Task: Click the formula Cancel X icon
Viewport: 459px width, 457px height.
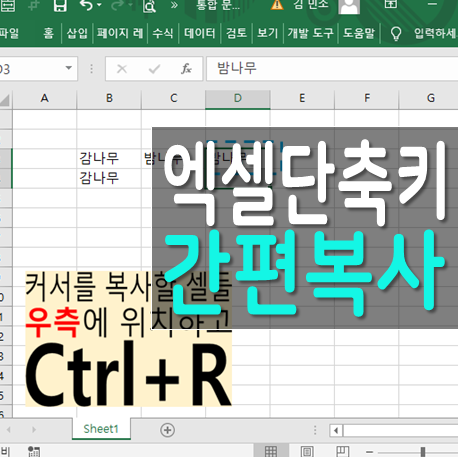Action: pos(122,69)
